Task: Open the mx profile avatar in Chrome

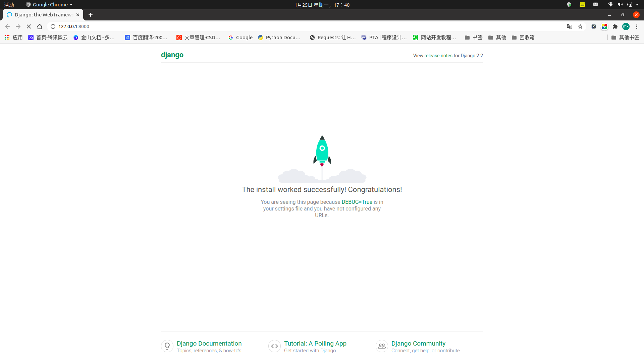Action: pos(626,26)
